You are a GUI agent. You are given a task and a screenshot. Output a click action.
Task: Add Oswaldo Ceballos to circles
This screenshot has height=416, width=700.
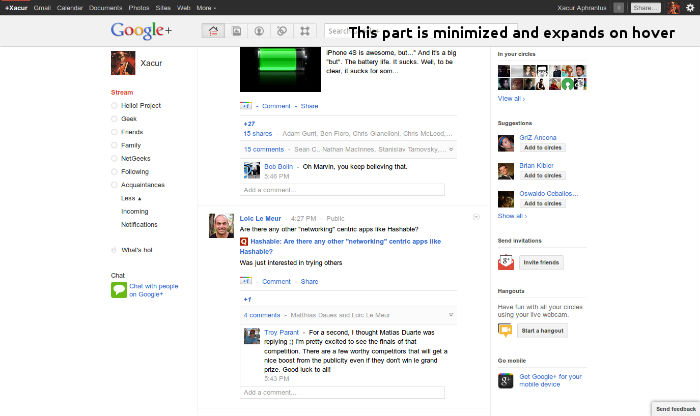point(542,204)
